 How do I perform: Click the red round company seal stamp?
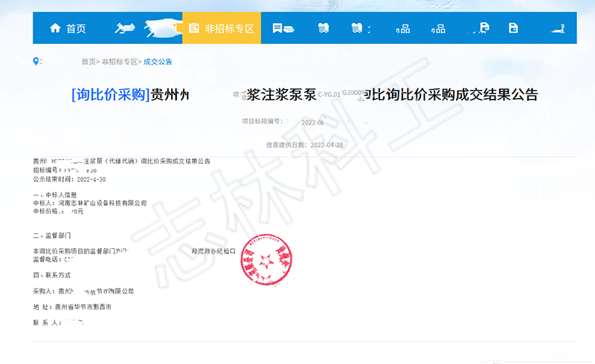point(266,260)
